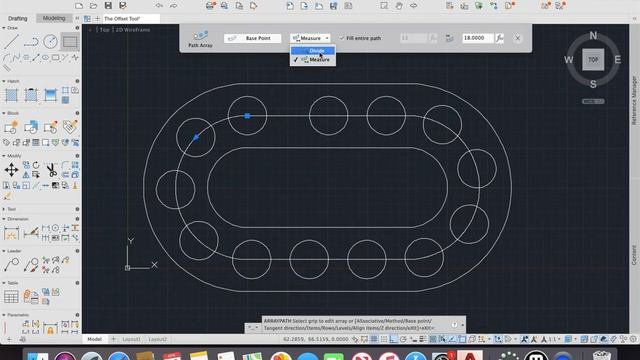This screenshot has width=640, height=360.
Task: Choose Measure from the method menu
Action: [x=313, y=60]
